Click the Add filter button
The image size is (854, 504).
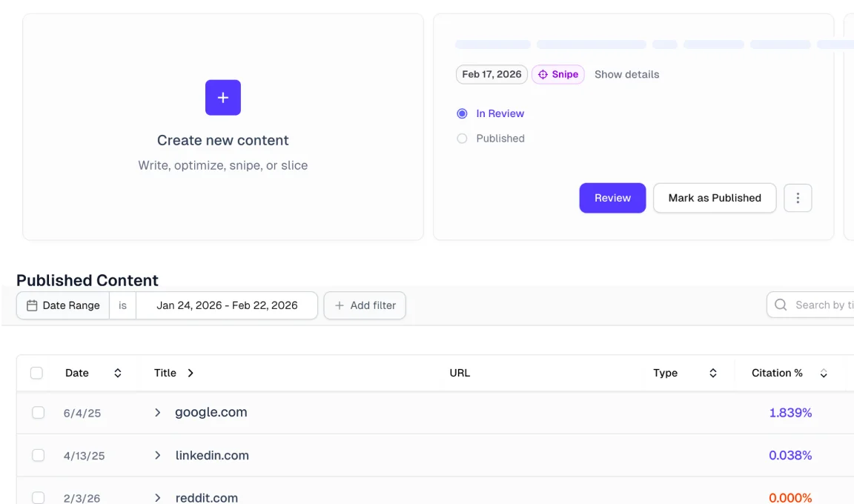[365, 305]
